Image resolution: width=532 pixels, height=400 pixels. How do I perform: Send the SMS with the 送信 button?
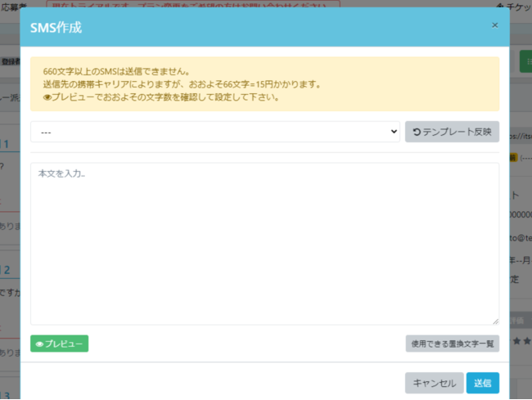482,383
